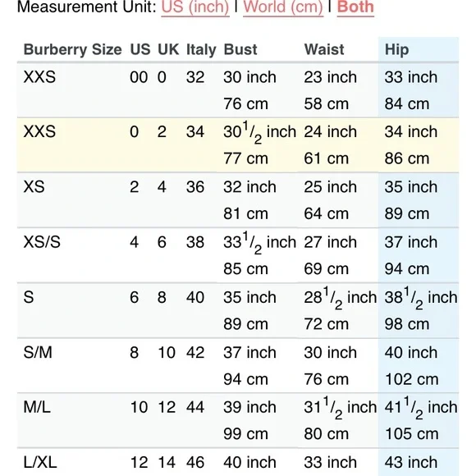Click the UK column header

168,49
